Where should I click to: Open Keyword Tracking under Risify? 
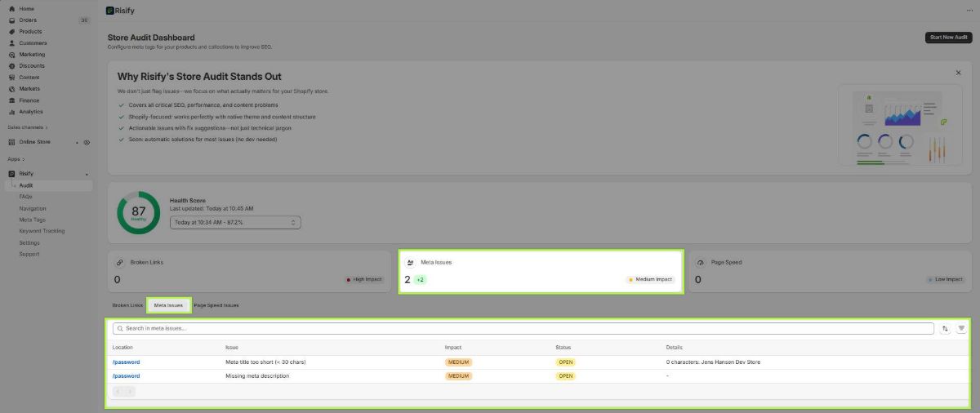click(42, 231)
